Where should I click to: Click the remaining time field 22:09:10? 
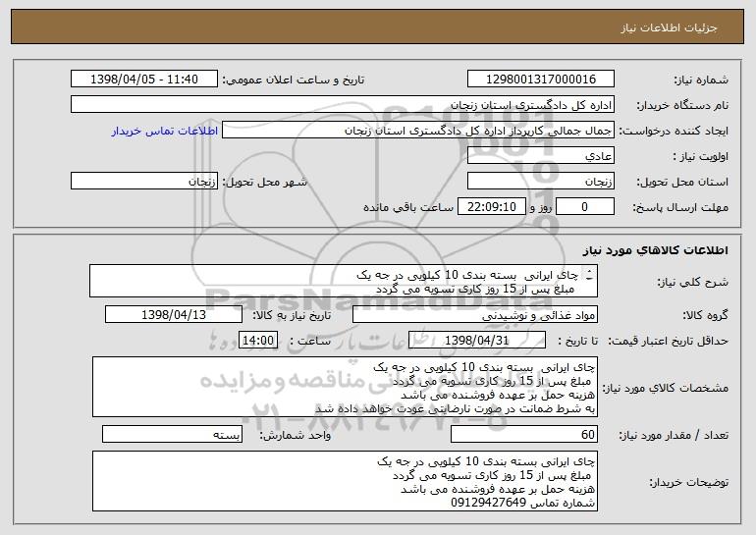491,207
